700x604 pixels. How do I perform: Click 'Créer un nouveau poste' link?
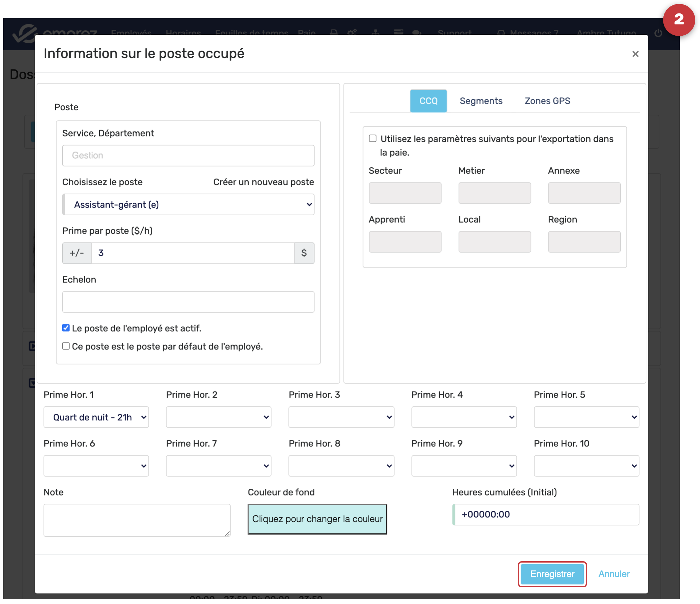264,182
